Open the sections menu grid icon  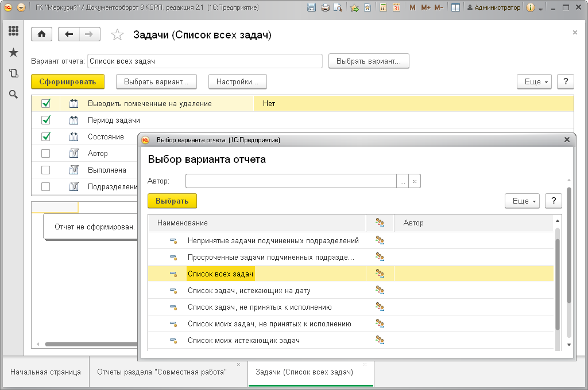(14, 31)
